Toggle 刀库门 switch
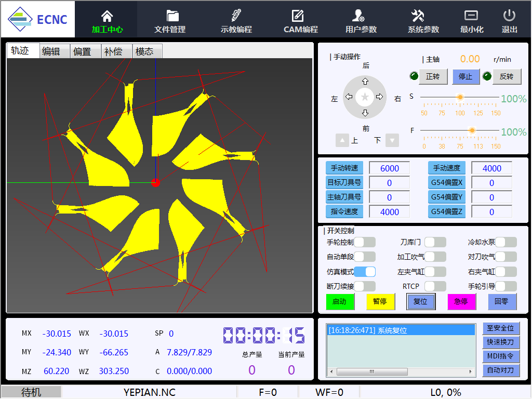 [x=435, y=242]
